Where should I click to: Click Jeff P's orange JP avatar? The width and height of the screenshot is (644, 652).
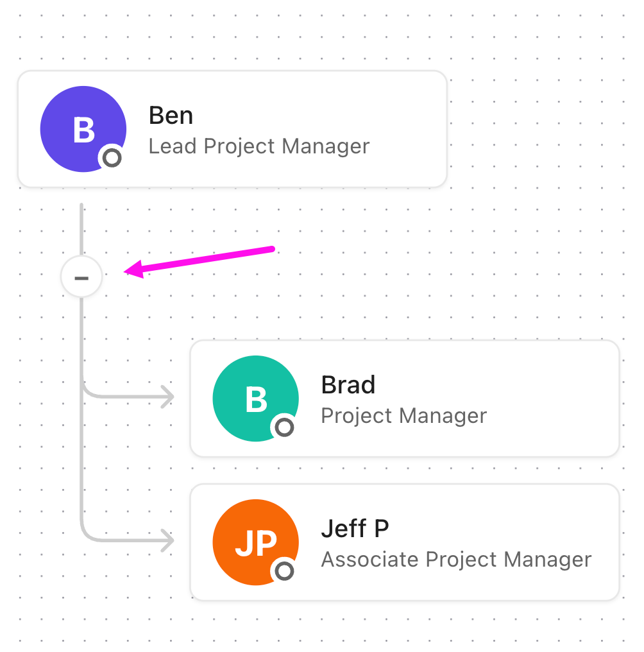(x=256, y=542)
